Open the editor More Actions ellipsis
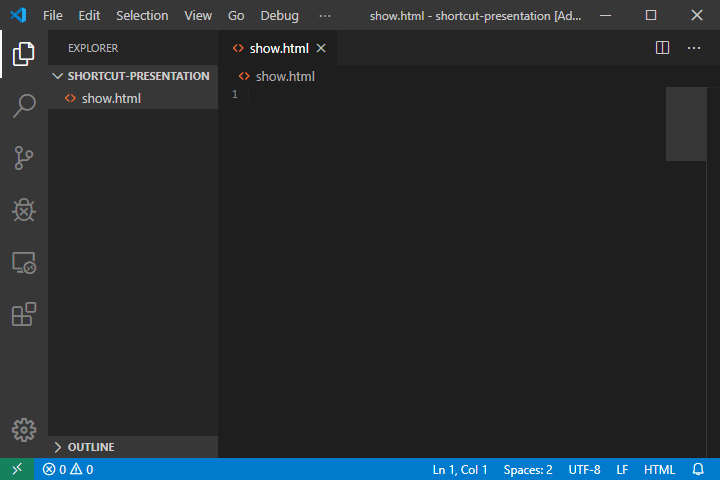720x480 pixels. pos(694,48)
